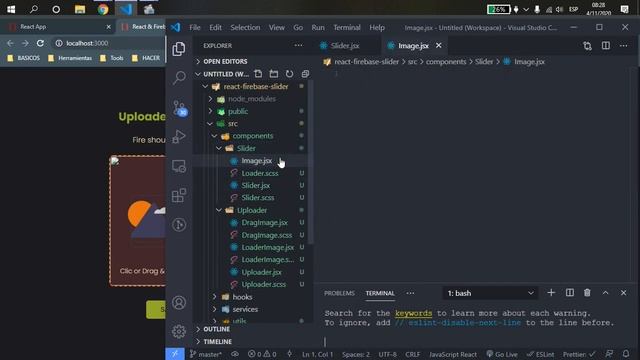Split the terminal panel
The image size is (640, 360).
click(570, 293)
